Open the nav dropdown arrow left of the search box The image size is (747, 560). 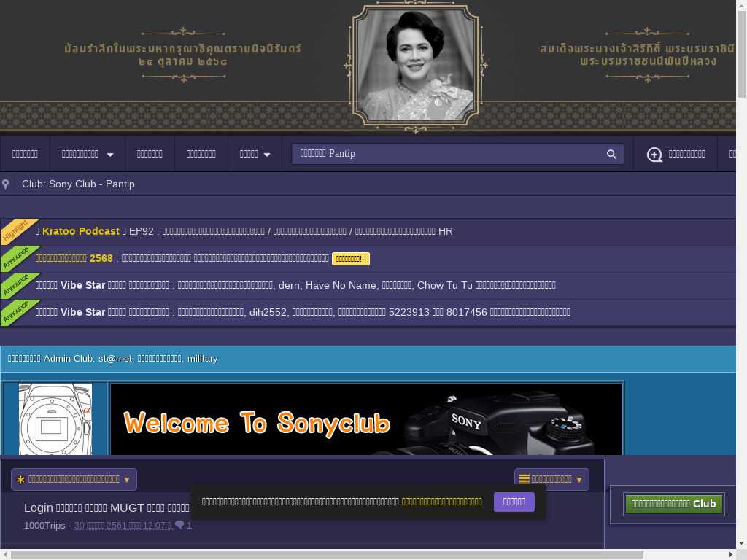[x=267, y=155]
